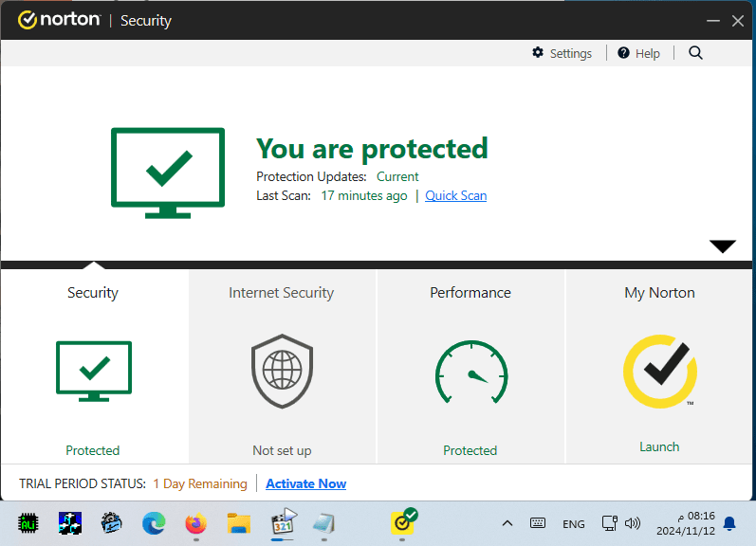Click 'Protected' status under Security
This screenshot has width=756, height=546.
(93, 450)
